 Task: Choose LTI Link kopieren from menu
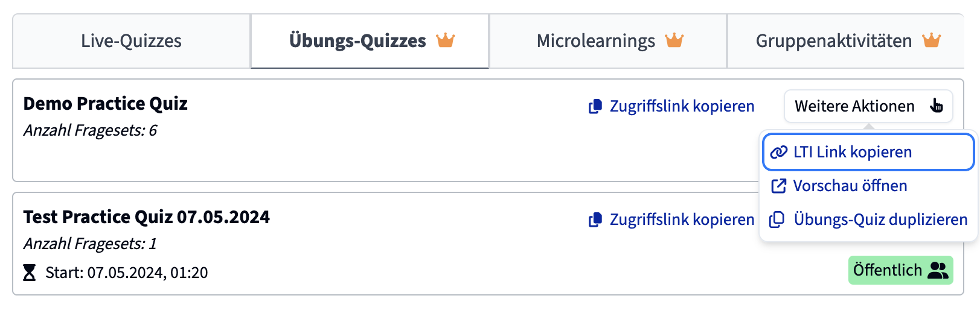pos(868,152)
